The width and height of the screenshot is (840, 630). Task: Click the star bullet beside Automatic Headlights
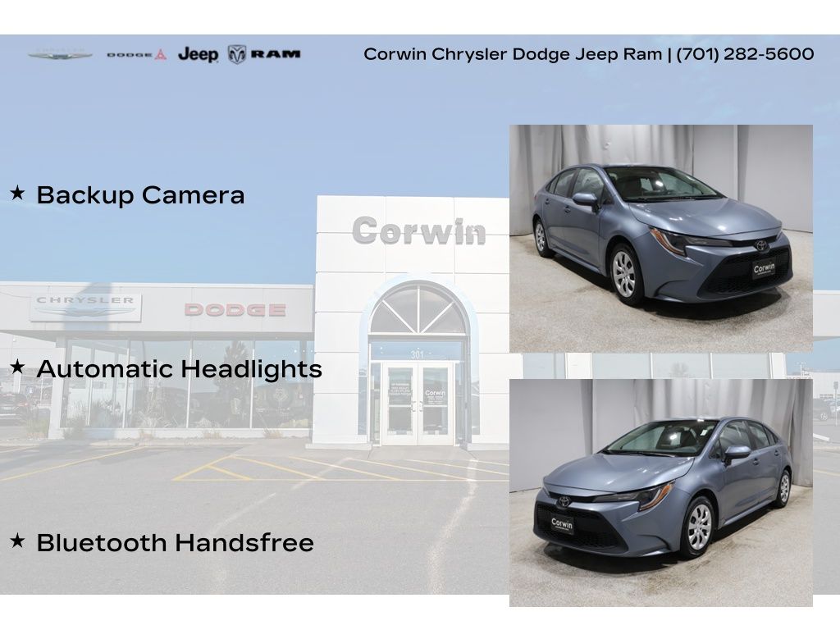[16, 367]
